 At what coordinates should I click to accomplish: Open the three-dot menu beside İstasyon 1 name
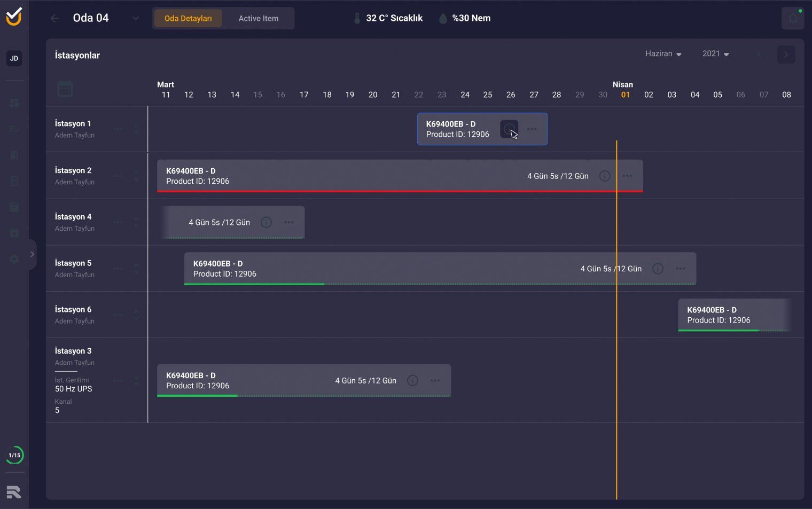click(118, 129)
